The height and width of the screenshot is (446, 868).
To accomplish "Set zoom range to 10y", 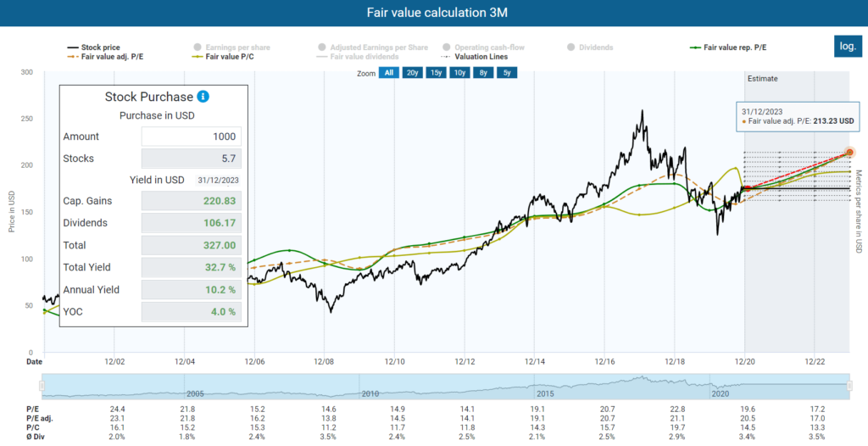I will click(459, 73).
